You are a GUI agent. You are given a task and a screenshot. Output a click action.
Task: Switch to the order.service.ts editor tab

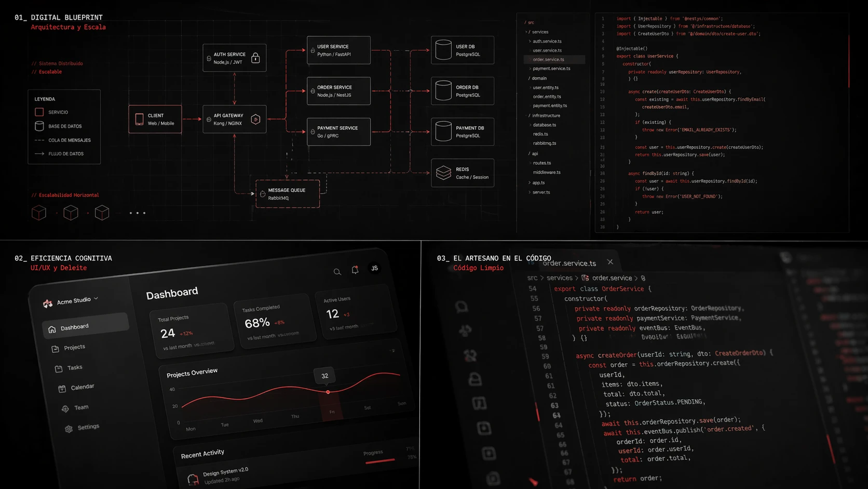tap(569, 263)
